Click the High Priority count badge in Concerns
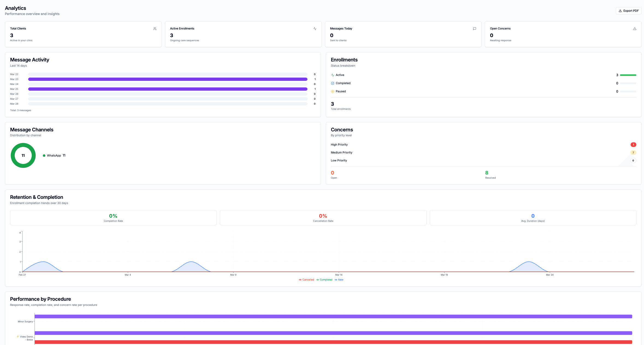 (633, 145)
